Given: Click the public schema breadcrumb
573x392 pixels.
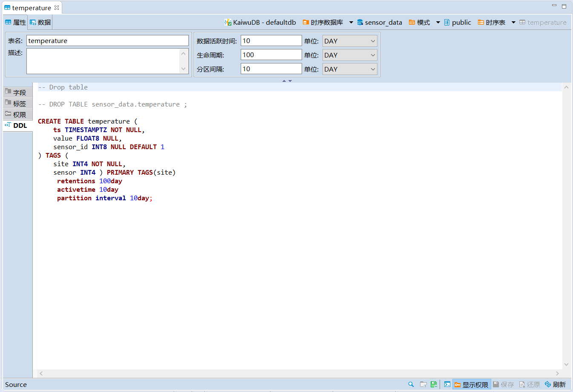Looking at the screenshot, I should click(458, 23).
